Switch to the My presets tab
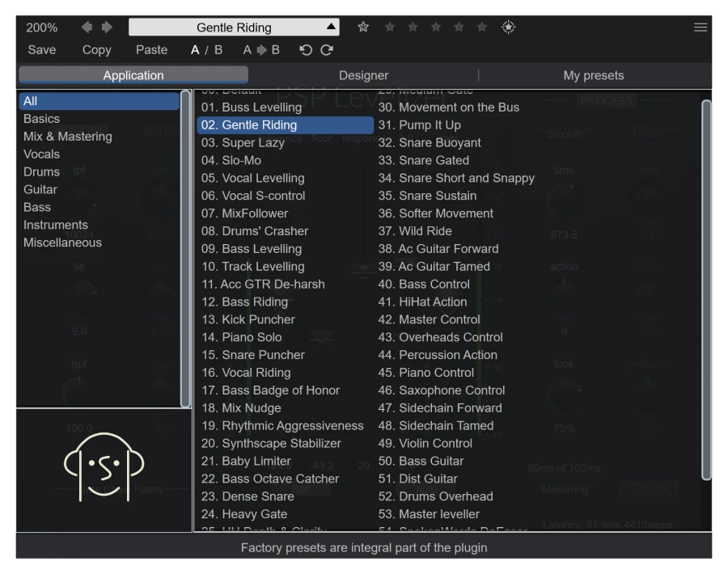 point(594,75)
